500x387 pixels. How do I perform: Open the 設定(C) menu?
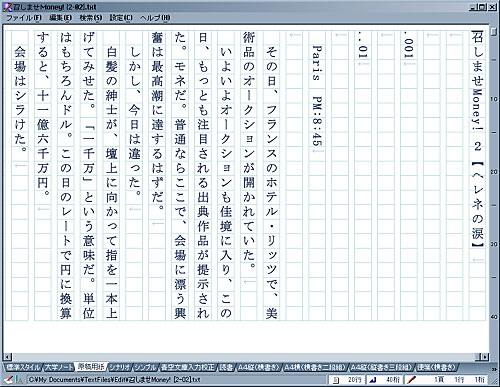[121, 18]
